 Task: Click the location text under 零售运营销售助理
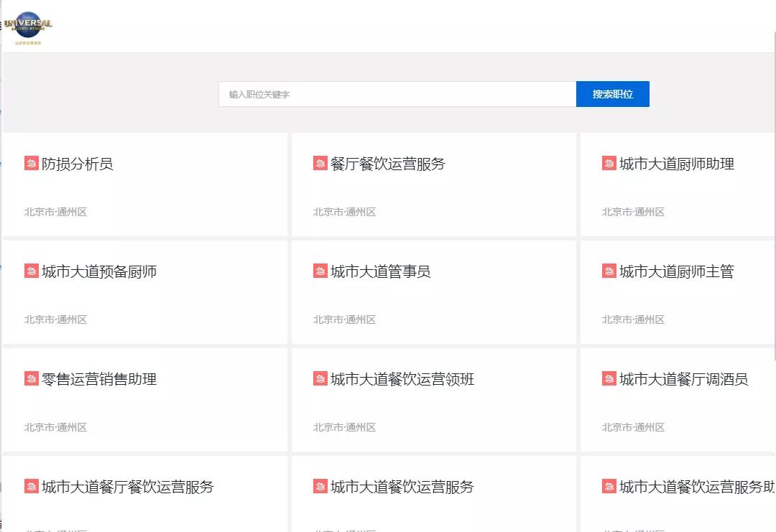point(55,427)
